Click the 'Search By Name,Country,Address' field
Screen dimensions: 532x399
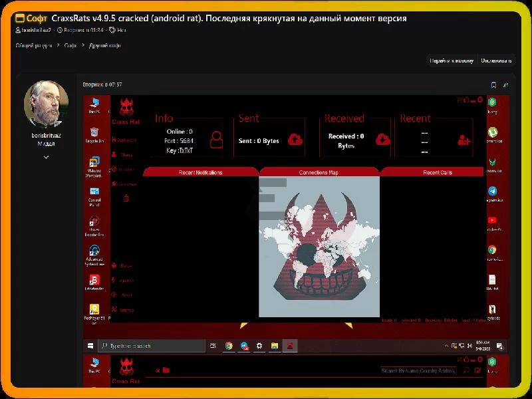[418, 371]
